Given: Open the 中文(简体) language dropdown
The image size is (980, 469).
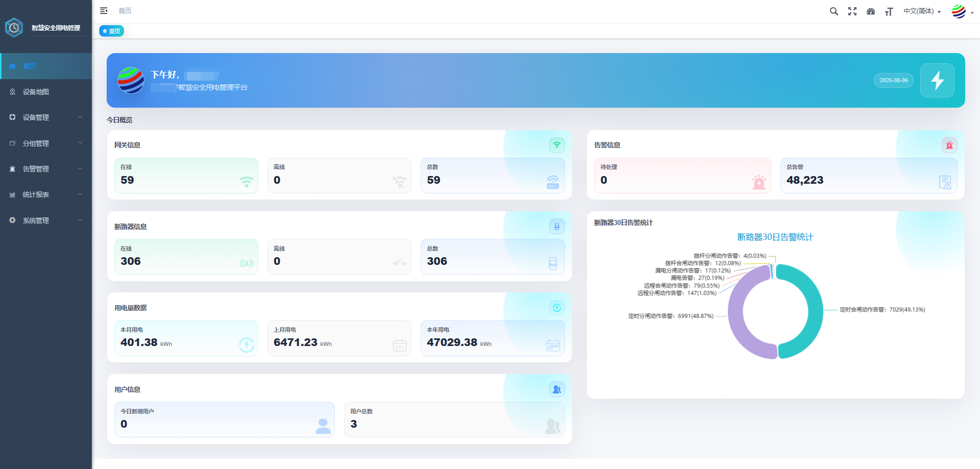Looking at the screenshot, I should pyautogui.click(x=922, y=11).
